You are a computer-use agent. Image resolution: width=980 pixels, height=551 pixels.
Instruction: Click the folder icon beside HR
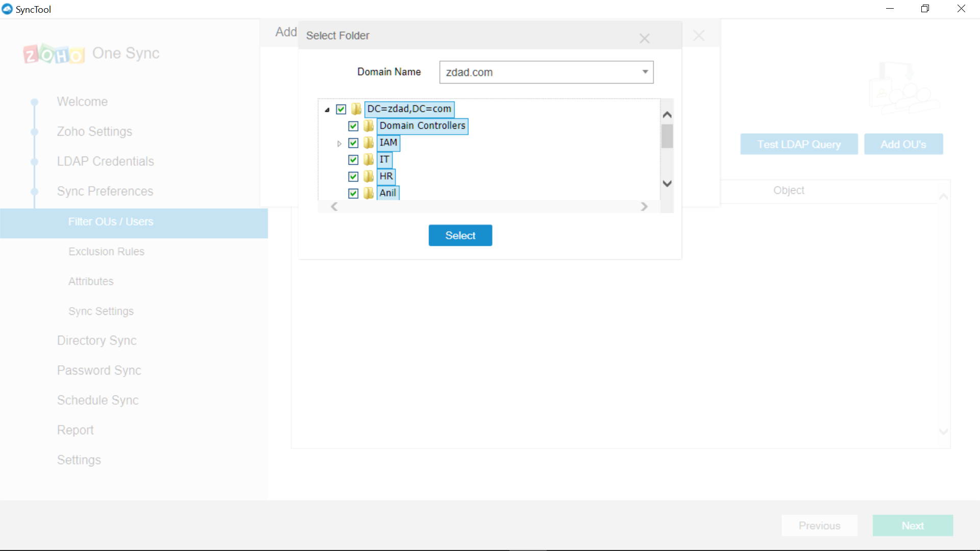(x=369, y=177)
